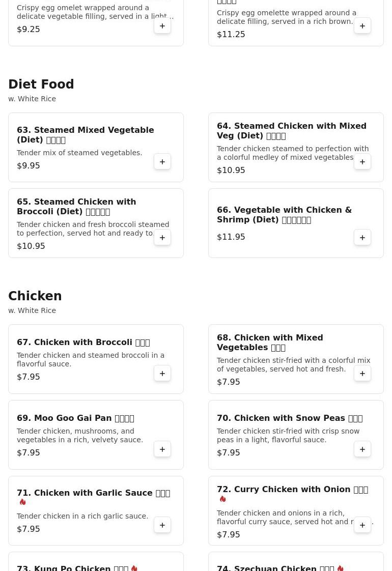Add Moo Goo Gai Pan to order
392x571 pixels.
(162, 449)
